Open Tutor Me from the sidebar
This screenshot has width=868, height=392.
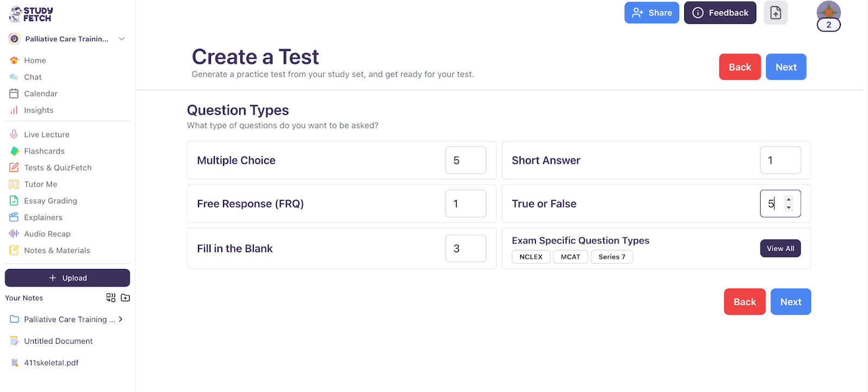(40, 184)
